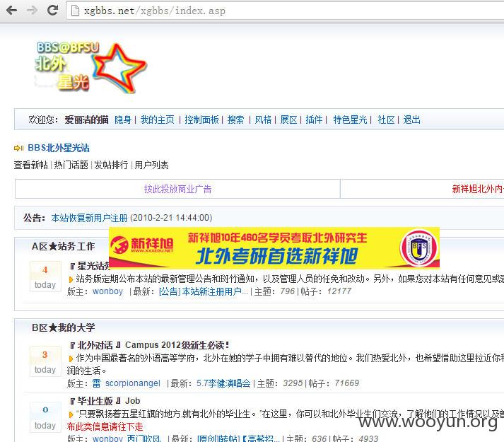Click username 爱丽洁的猫
Image resolution: width=504 pixels, height=442 pixels.
click(x=86, y=120)
